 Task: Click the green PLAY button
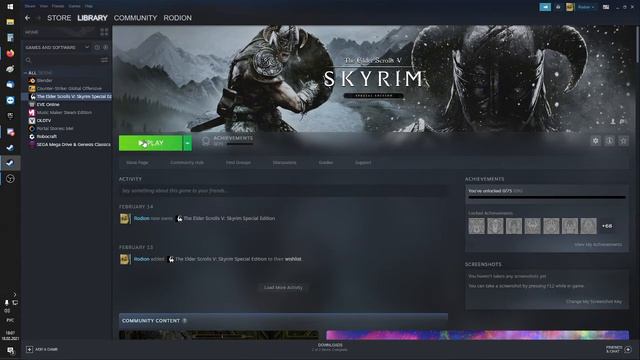[x=150, y=143]
